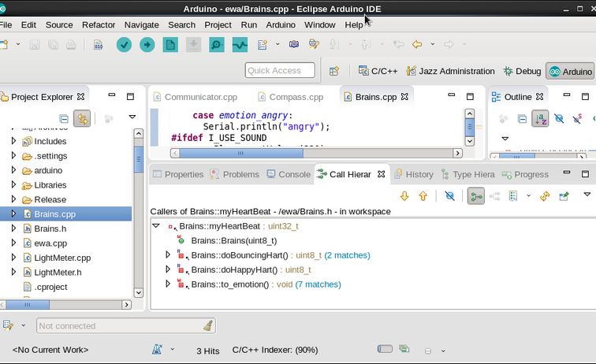Open Project Explorer view menu triangle
The width and height of the screenshot is (596, 364).
pos(132,117)
